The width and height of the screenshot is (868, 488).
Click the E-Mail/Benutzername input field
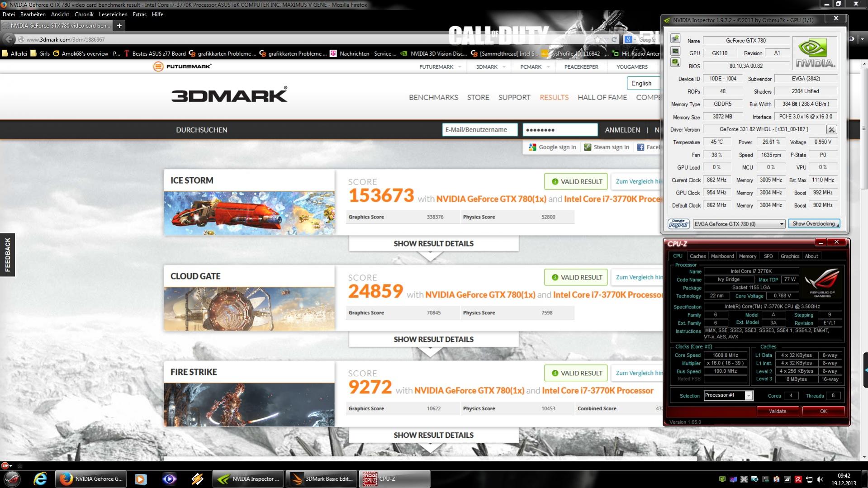click(479, 130)
